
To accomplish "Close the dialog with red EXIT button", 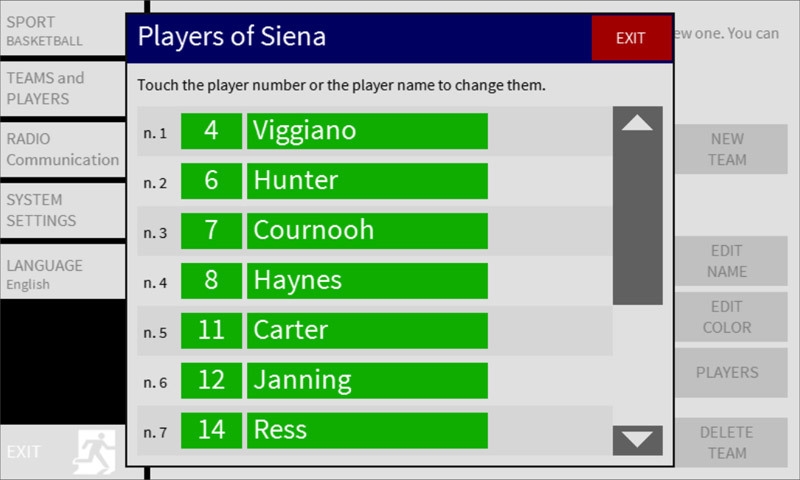I will tap(630, 38).
